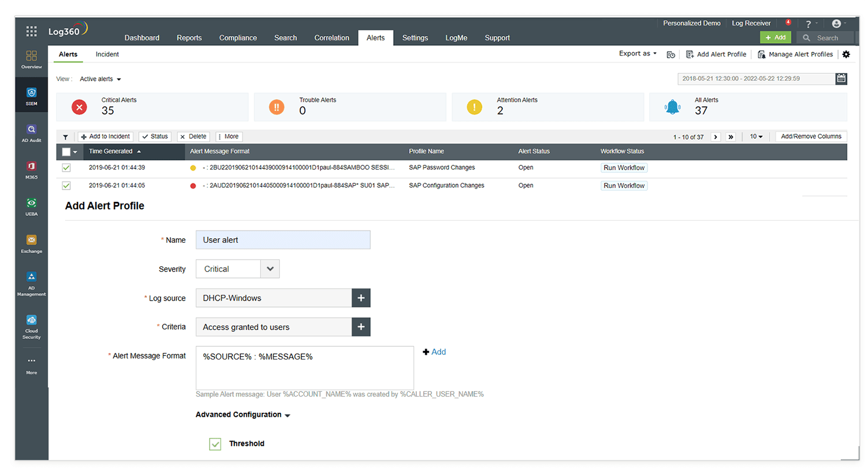Add a log source with plus button
The height and width of the screenshot is (474, 868).
click(x=361, y=298)
